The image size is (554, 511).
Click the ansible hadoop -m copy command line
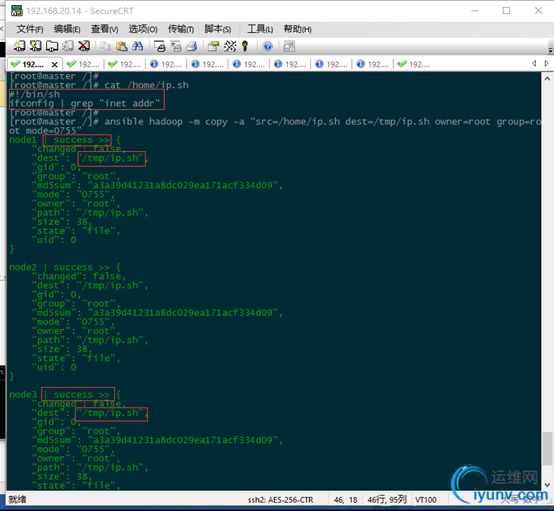point(275,126)
